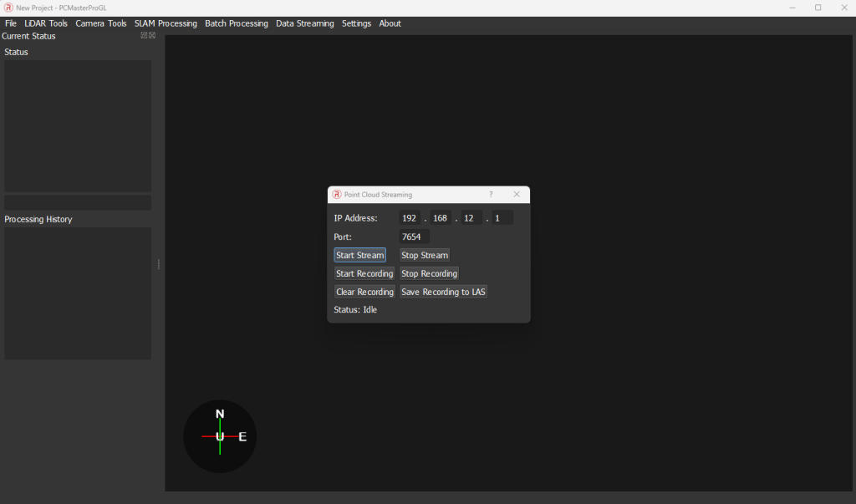
Task: Close the Point Cloud Streaming dialog
Action: pyautogui.click(x=517, y=194)
